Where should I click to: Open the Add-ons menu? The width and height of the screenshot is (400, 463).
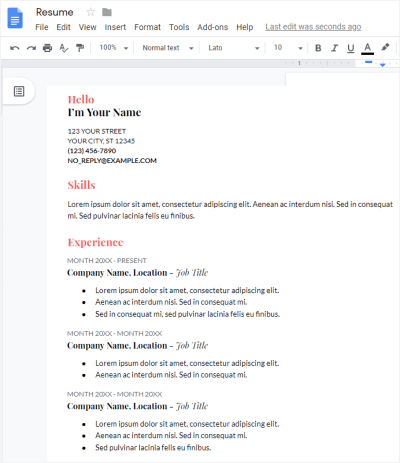[x=213, y=27]
